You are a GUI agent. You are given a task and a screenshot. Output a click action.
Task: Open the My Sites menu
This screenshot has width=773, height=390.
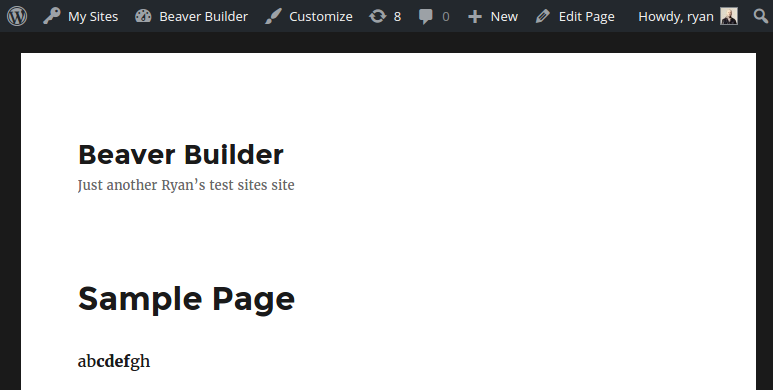click(93, 17)
